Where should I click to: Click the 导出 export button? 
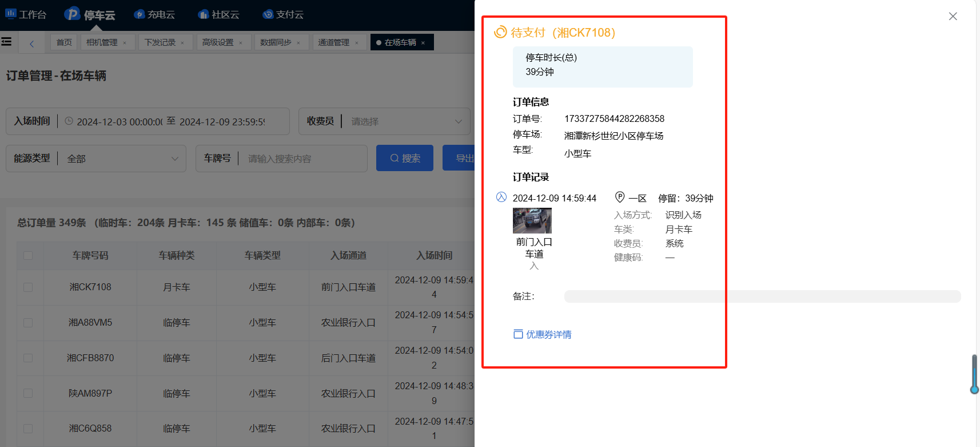coord(459,158)
